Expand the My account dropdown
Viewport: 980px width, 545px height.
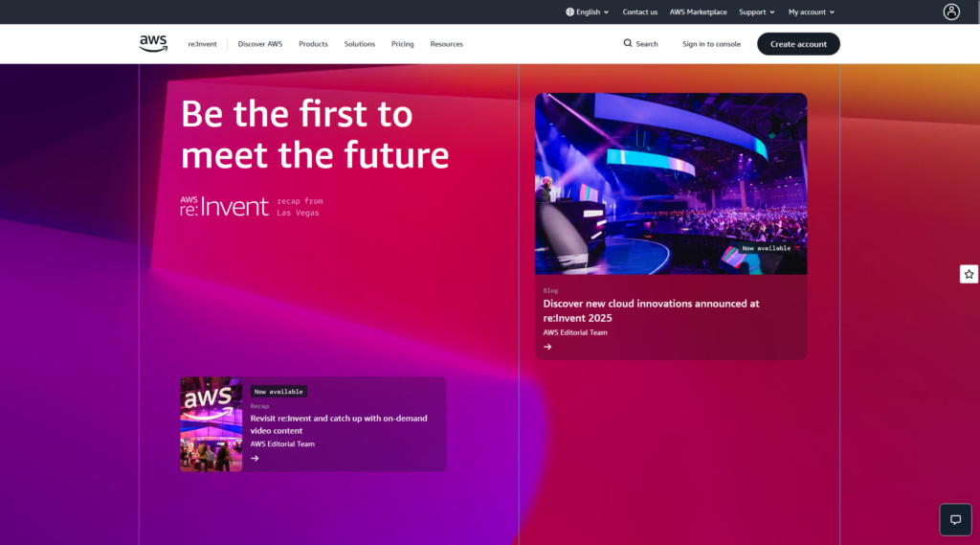click(811, 12)
